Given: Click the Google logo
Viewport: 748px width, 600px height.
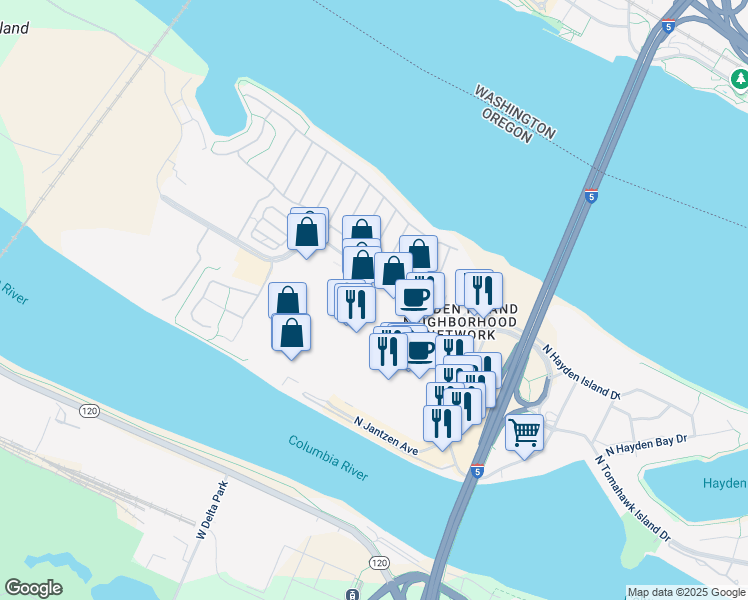Looking at the screenshot, I should (x=33, y=588).
